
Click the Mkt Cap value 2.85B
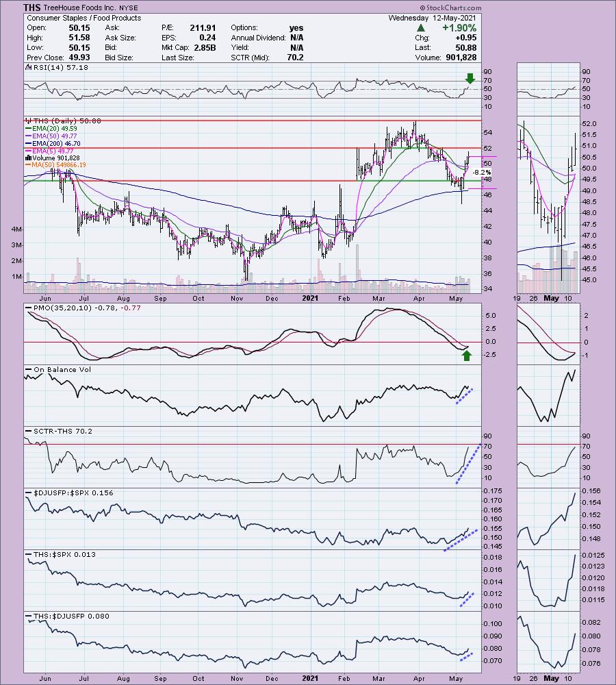click(205, 48)
